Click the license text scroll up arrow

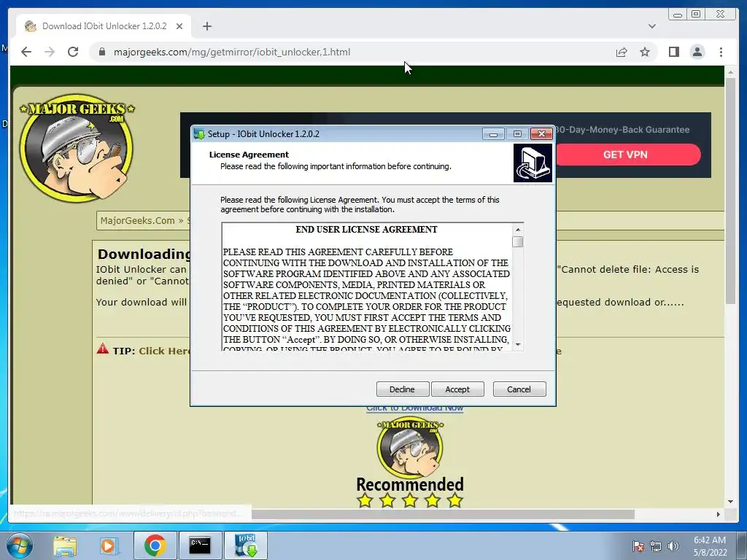tap(518, 230)
